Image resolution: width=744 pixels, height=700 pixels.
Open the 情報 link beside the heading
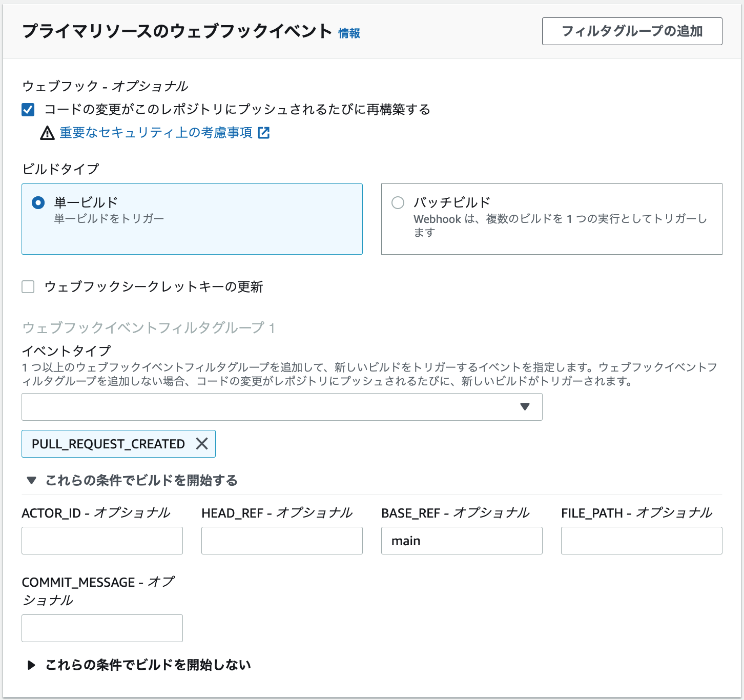349,33
